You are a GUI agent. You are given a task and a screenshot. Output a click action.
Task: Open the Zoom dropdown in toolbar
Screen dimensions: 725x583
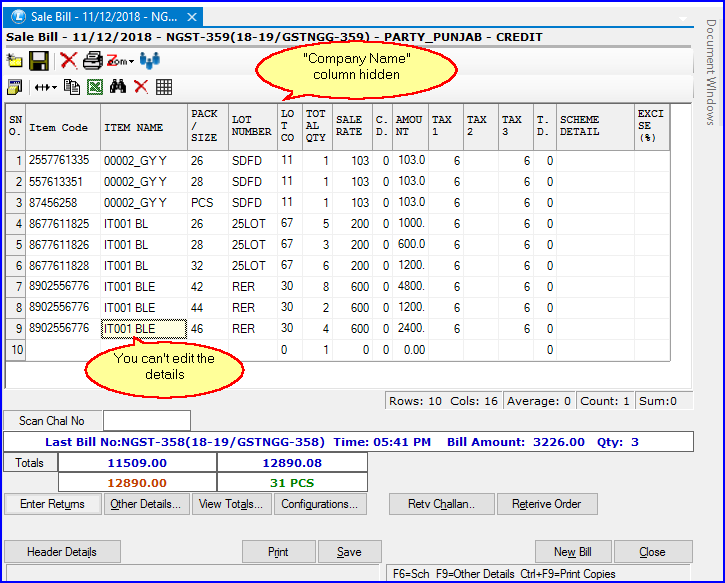click(120, 61)
